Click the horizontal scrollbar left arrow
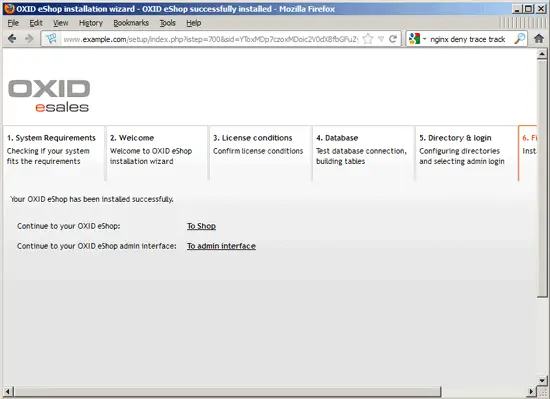550x399 pixels. tap(8, 391)
